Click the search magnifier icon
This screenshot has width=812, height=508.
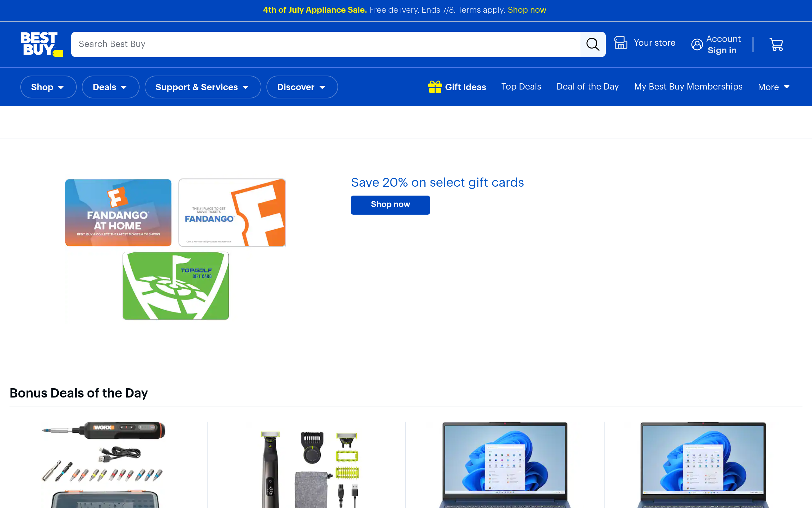click(x=593, y=44)
